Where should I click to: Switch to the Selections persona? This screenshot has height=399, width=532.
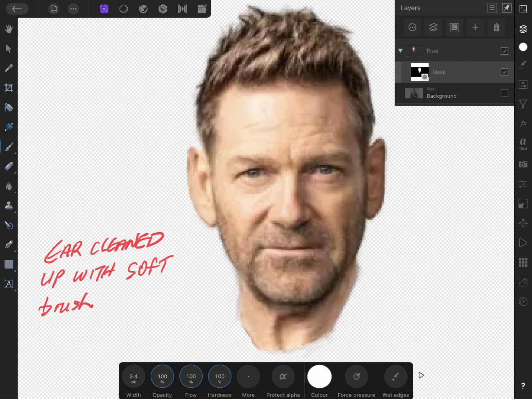coord(123,9)
